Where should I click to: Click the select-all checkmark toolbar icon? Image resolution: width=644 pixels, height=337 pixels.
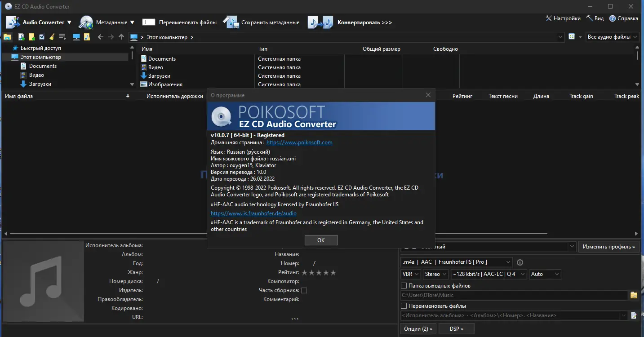click(x=41, y=37)
